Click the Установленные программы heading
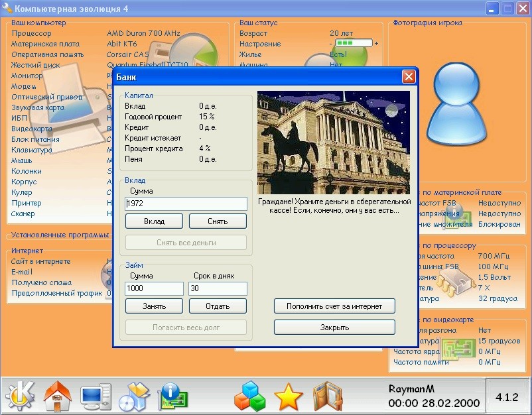This screenshot has width=532, height=415. click(60, 235)
